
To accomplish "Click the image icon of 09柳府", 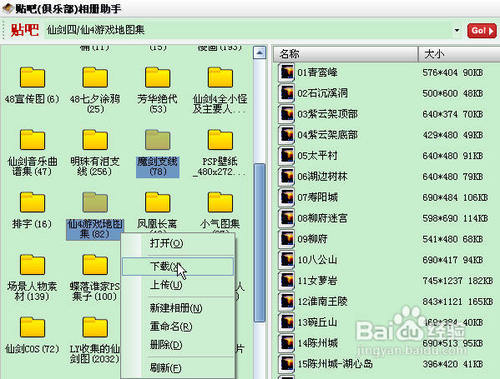I will pyautogui.click(x=287, y=239).
